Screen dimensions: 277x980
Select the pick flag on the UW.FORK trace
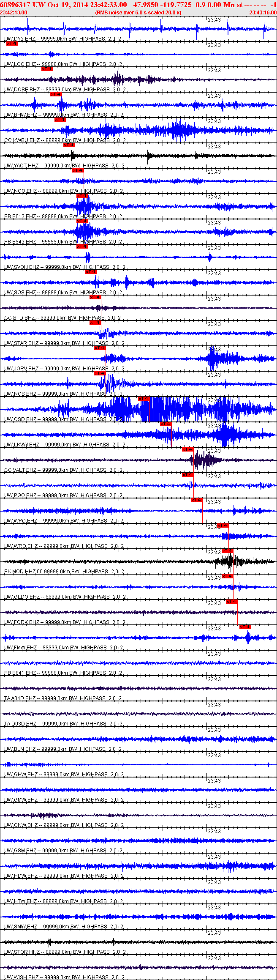(x=232, y=602)
